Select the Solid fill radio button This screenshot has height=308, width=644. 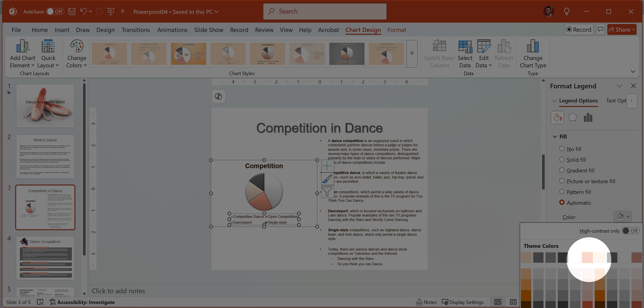point(562,159)
